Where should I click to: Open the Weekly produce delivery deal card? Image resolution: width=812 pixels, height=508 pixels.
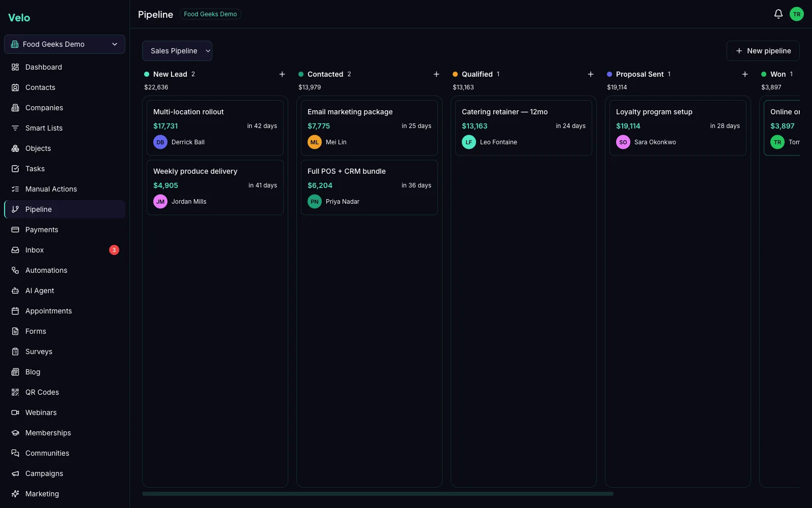pyautogui.click(x=215, y=187)
